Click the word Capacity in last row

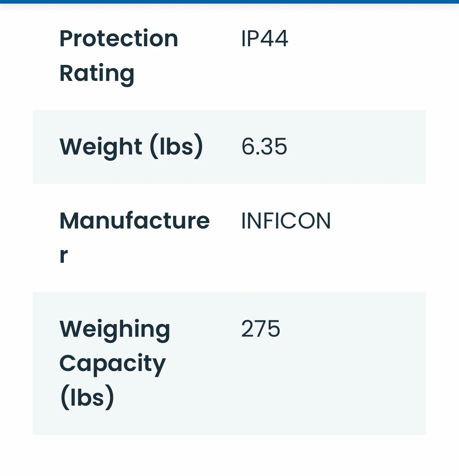pos(113,364)
